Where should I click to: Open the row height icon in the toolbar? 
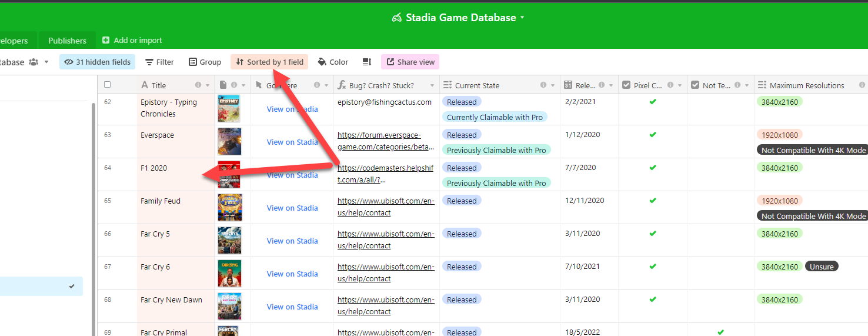pyautogui.click(x=367, y=62)
